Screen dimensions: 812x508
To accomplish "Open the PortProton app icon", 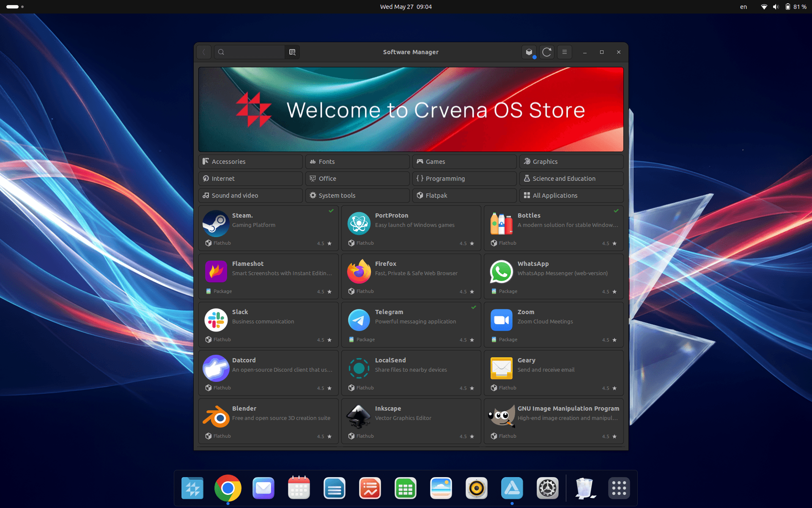I will tap(359, 224).
